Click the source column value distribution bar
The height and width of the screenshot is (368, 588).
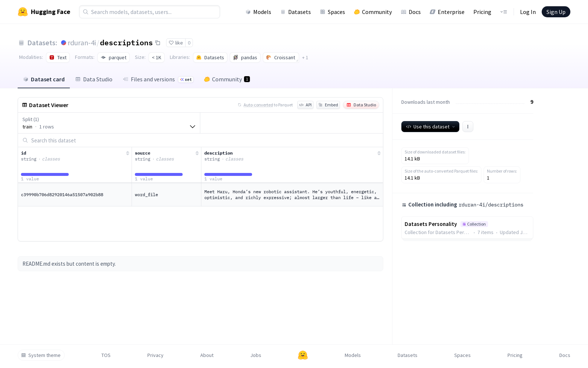[x=159, y=174]
